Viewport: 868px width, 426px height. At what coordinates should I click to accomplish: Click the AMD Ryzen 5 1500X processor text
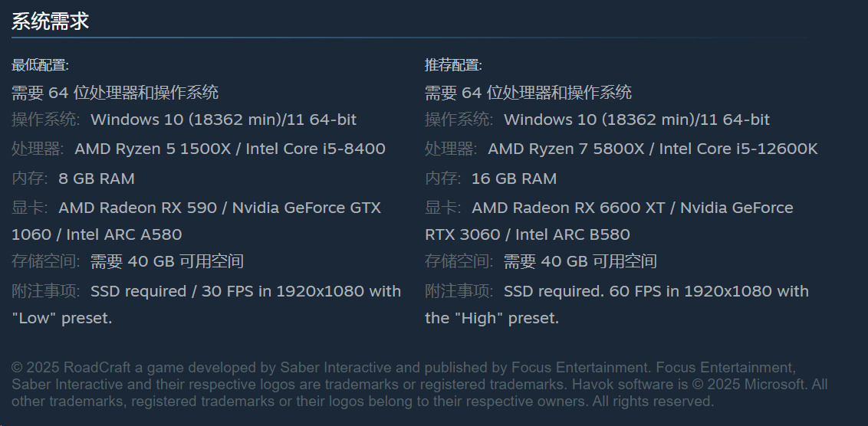pyautogui.click(x=152, y=149)
